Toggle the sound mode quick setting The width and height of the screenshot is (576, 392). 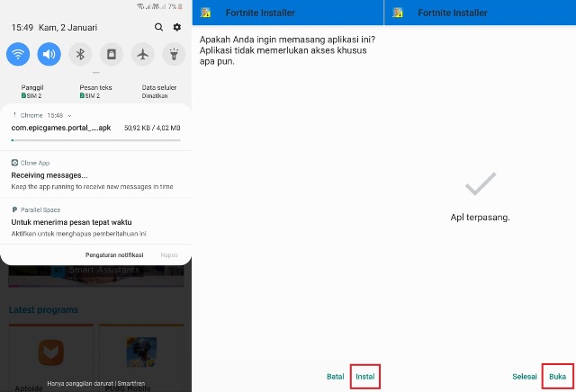[49, 54]
